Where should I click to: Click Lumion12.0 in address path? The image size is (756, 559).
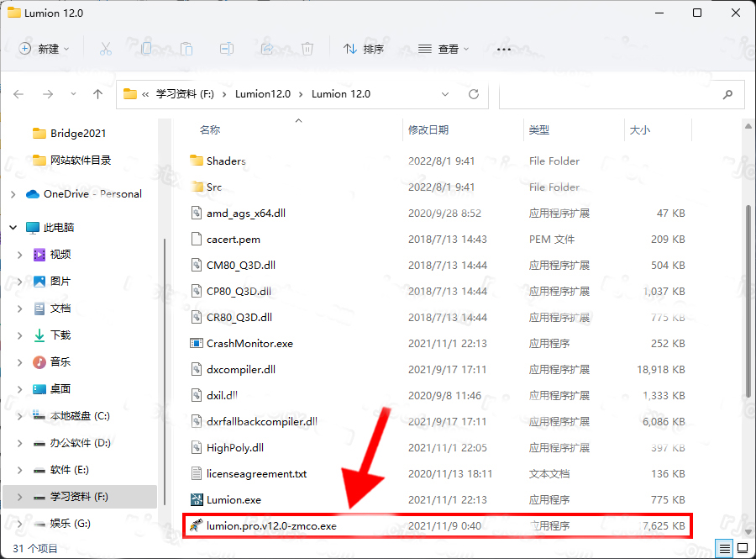pyautogui.click(x=263, y=94)
